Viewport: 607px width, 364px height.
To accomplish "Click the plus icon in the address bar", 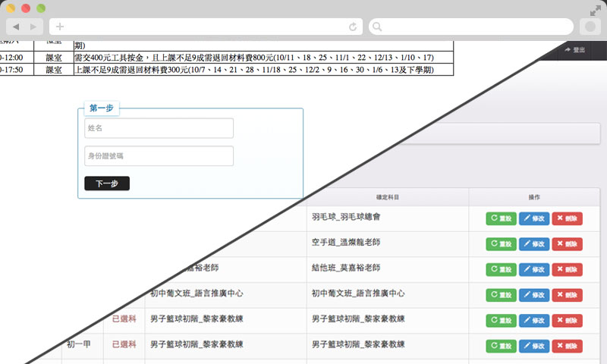I will tap(60, 27).
